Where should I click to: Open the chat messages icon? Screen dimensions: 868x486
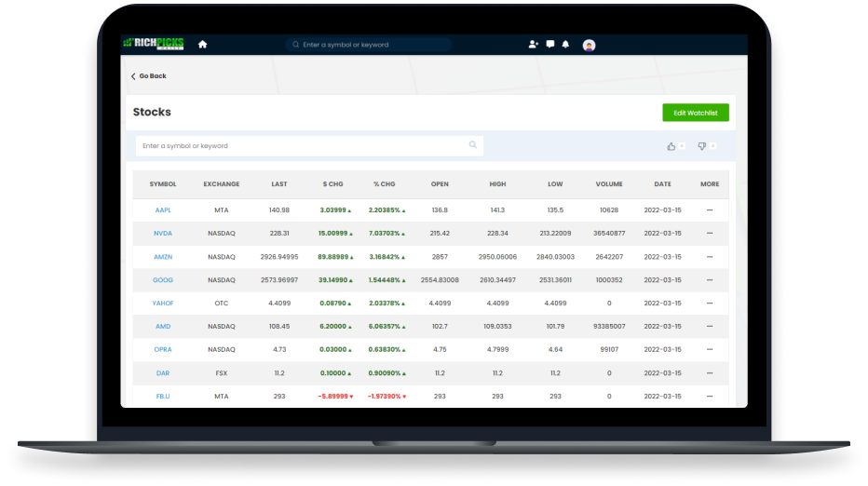(x=549, y=45)
